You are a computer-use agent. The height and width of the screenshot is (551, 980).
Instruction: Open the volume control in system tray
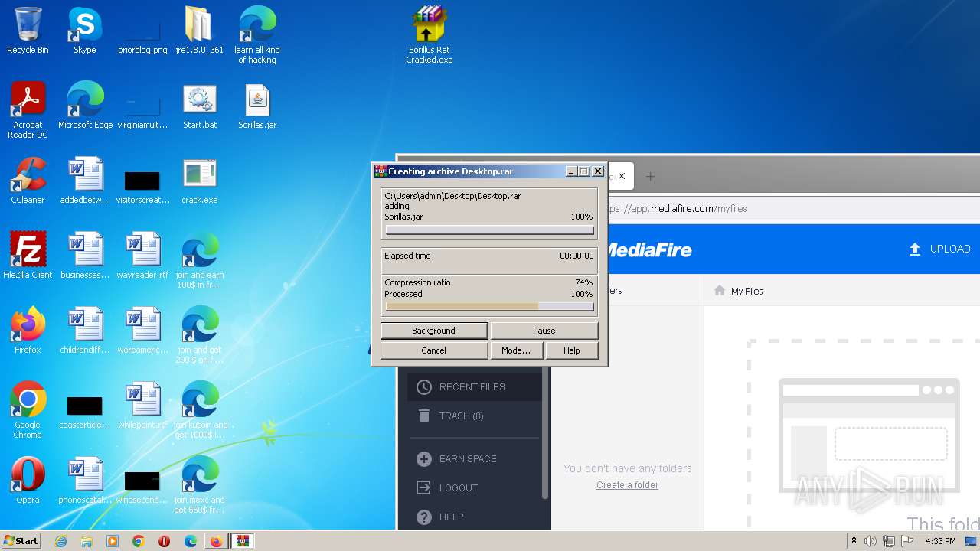click(871, 541)
